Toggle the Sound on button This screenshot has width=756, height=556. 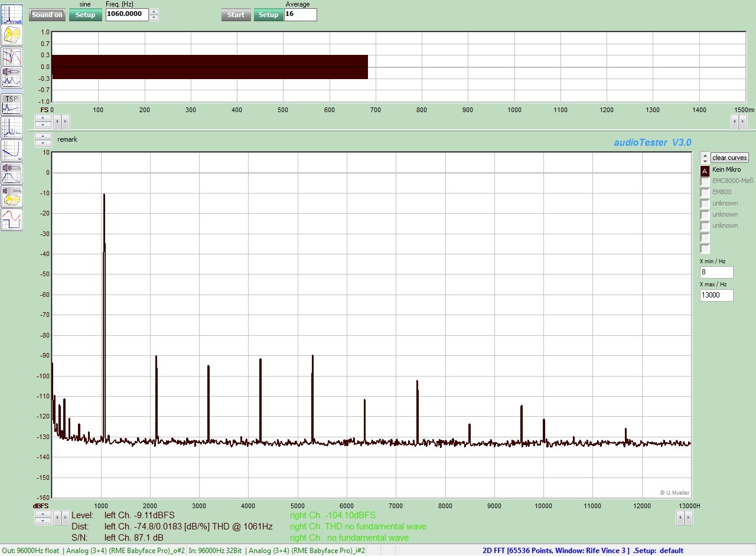(47, 15)
